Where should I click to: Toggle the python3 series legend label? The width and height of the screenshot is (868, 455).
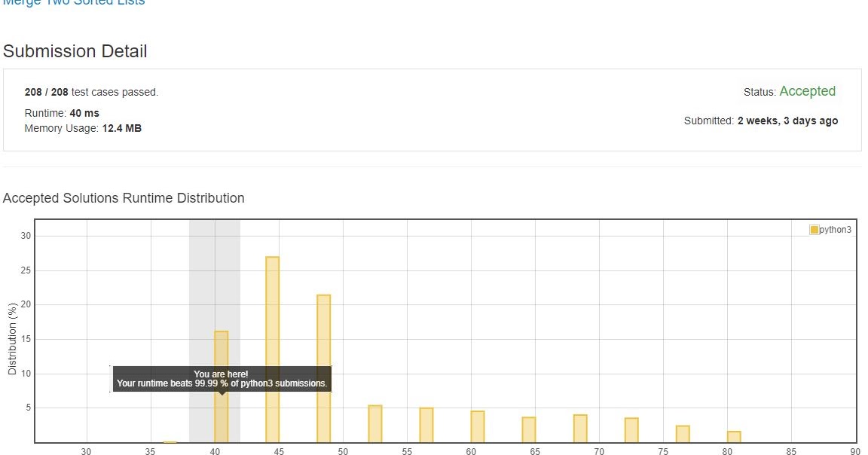click(835, 230)
